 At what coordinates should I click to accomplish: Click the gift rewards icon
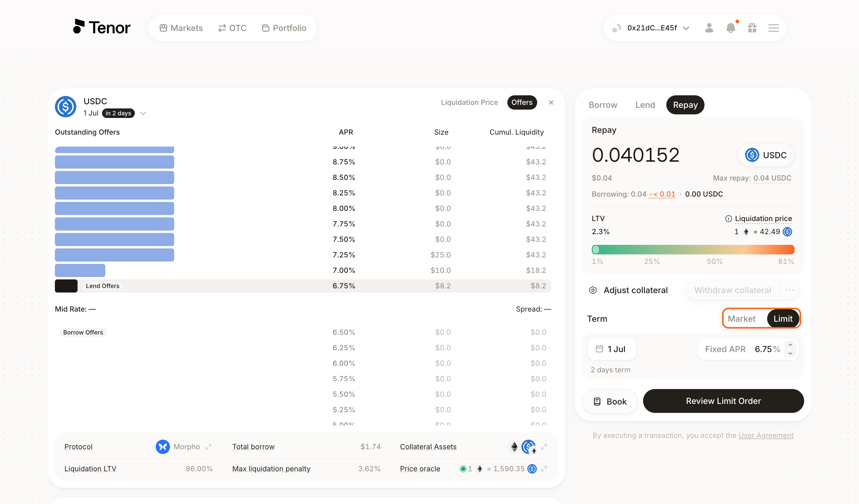752,28
